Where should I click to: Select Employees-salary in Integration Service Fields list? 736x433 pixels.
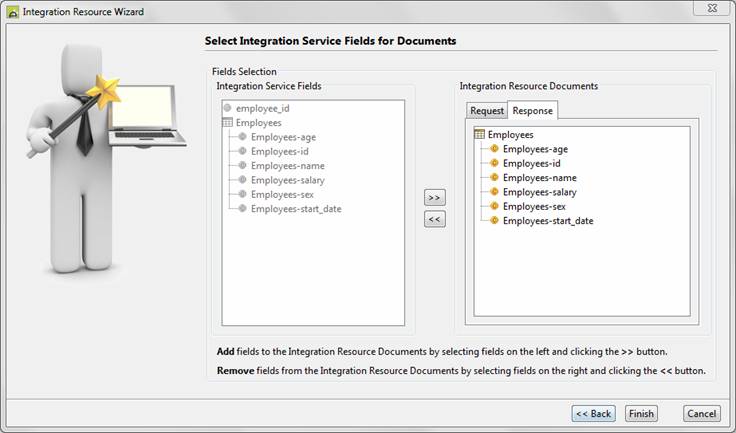287,180
